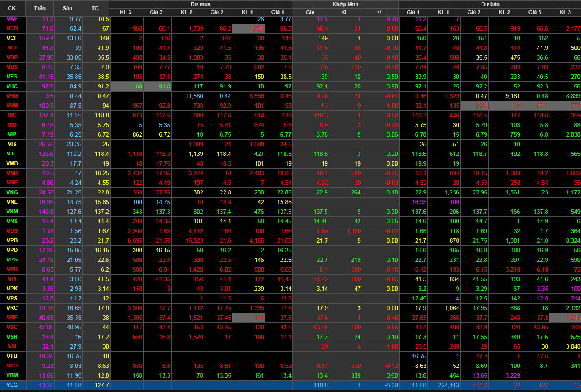Select stock ticker VPK
The width and height of the screenshot is (581, 392).
tap(12, 289)
